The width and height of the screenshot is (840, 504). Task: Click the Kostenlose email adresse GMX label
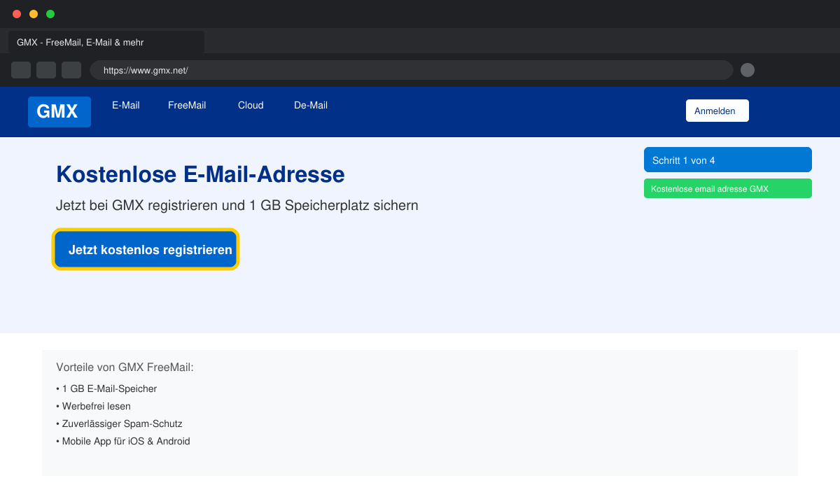pos(728,188)
